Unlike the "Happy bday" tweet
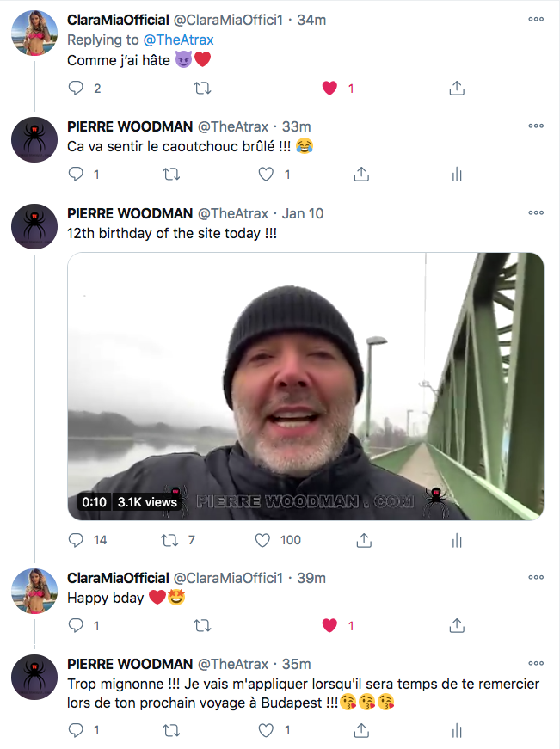The image size is (560, 749). click(329, 626)
